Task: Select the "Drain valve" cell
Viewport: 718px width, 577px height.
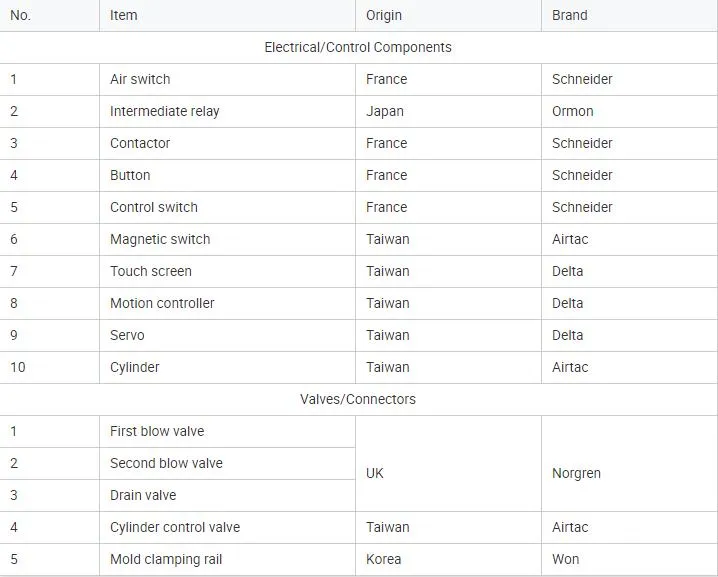Action: pos(143,495)
